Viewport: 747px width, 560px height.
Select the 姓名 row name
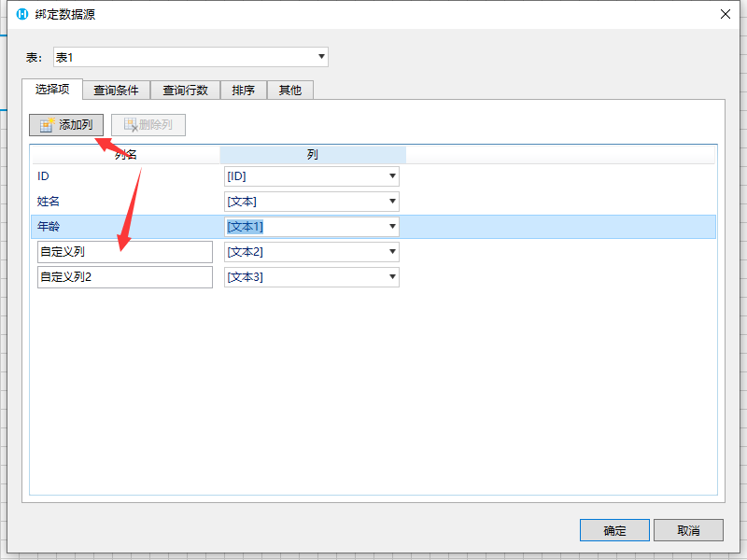(49, 202)
